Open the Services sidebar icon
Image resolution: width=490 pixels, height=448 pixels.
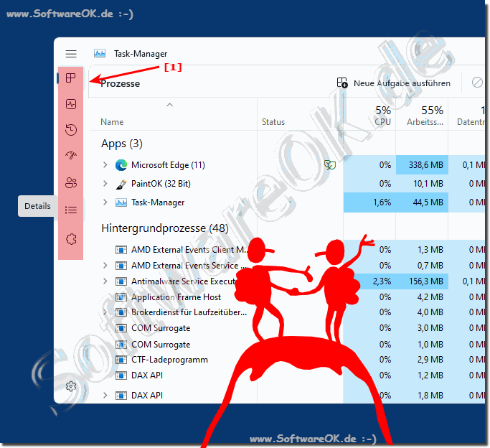coord(71,239)
